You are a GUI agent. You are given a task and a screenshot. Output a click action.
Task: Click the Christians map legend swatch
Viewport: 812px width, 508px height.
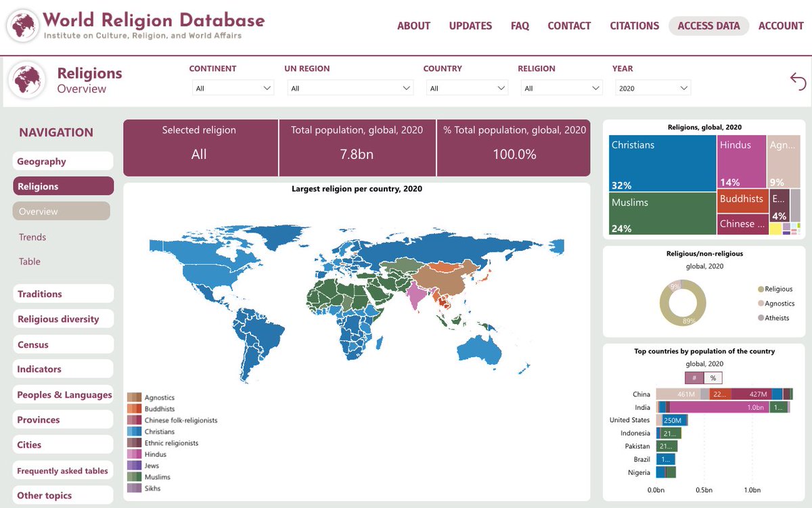[x=134, y=432]
